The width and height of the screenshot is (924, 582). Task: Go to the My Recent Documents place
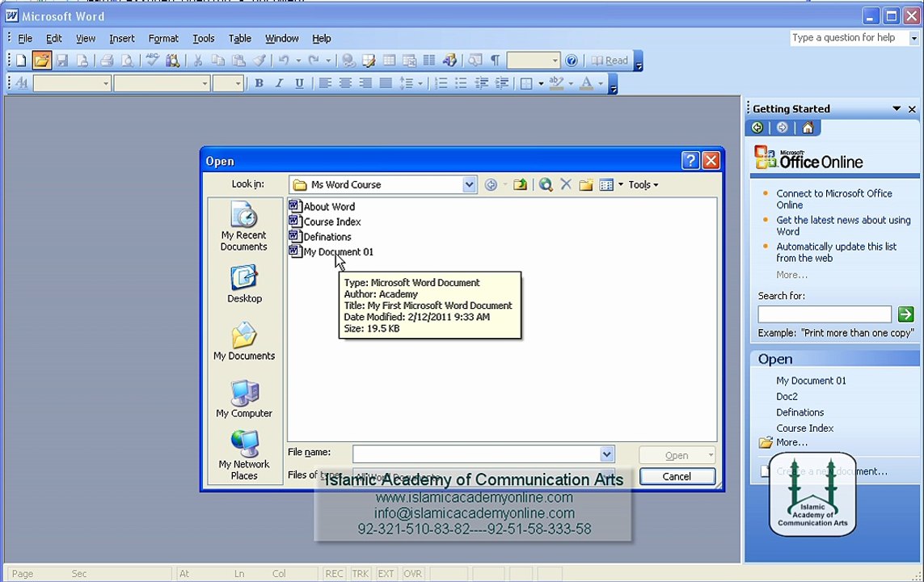tap(244, 227)
